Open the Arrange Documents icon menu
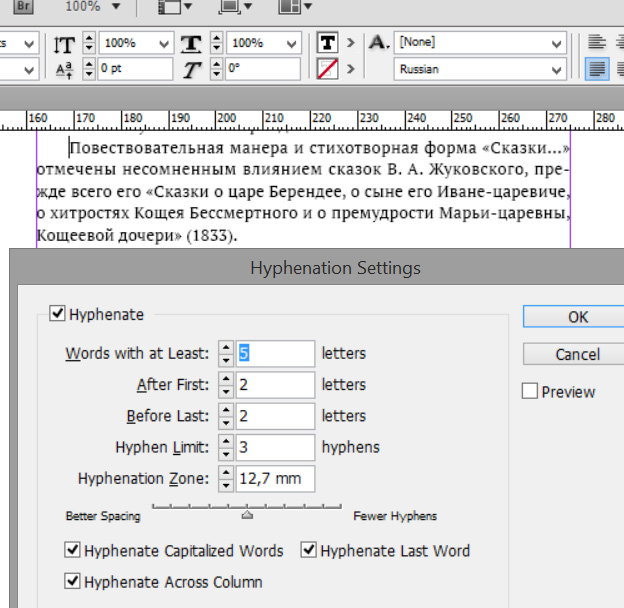624x608 pixels. (294, 8)
